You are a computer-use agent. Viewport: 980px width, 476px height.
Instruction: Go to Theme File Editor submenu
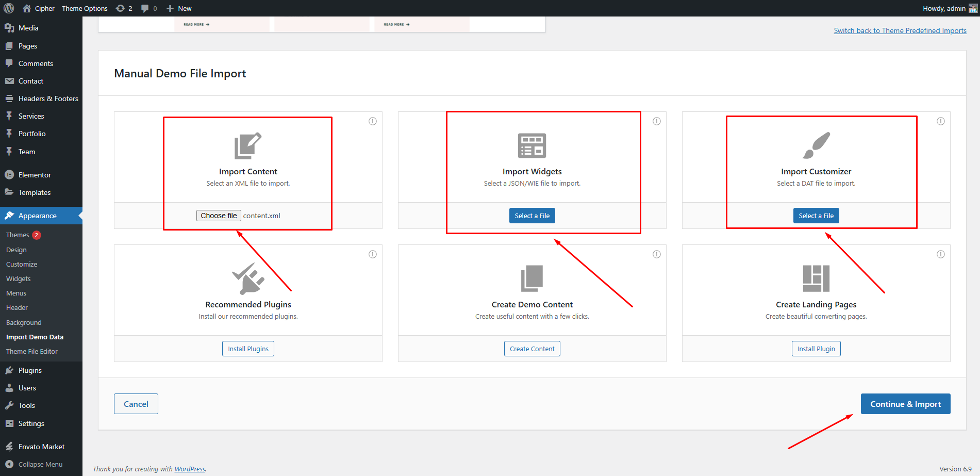32,351
